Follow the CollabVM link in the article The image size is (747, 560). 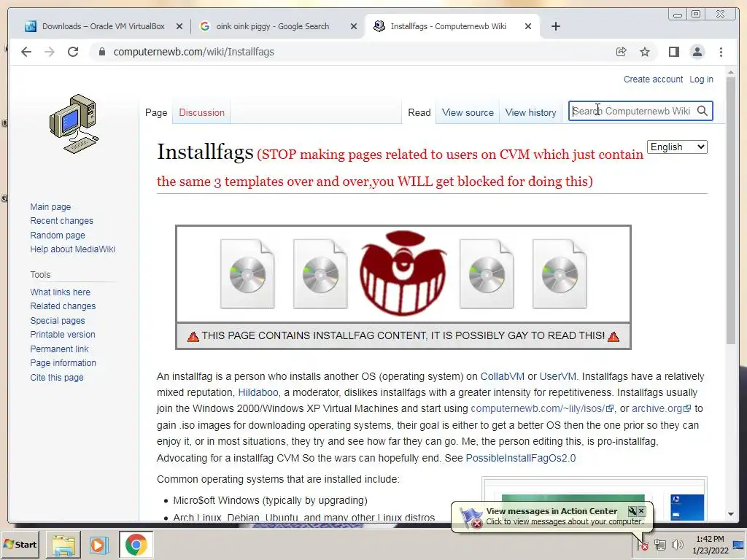tap(502, 376)
